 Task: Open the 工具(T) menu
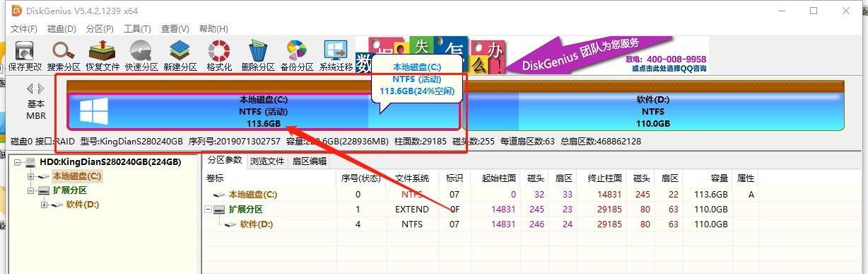click(137, 29)
